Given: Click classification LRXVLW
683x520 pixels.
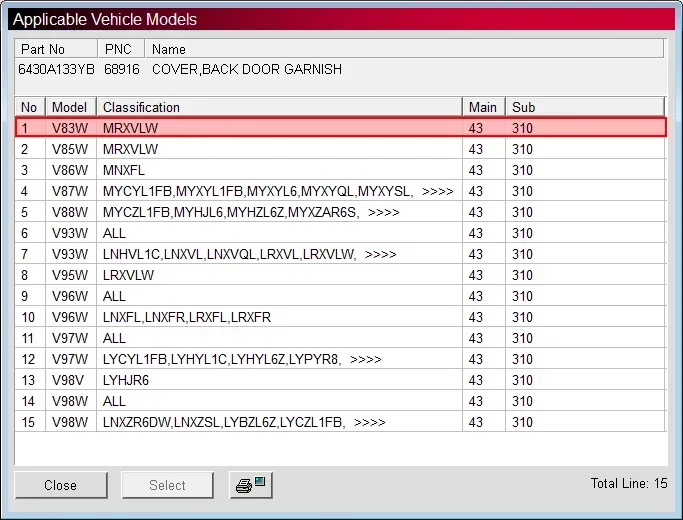Looking at the screenshot, I should [x=128, y=275].
